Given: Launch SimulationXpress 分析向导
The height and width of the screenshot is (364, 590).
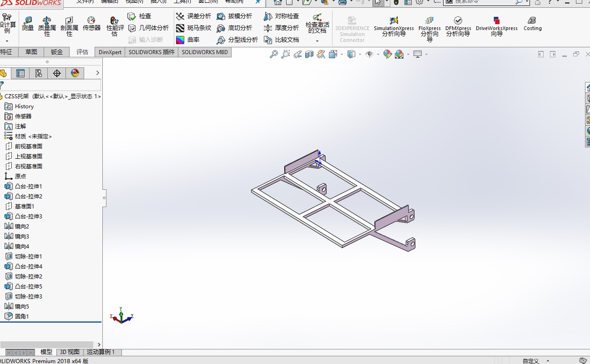Looking at the screenshot, I should 394,26.
